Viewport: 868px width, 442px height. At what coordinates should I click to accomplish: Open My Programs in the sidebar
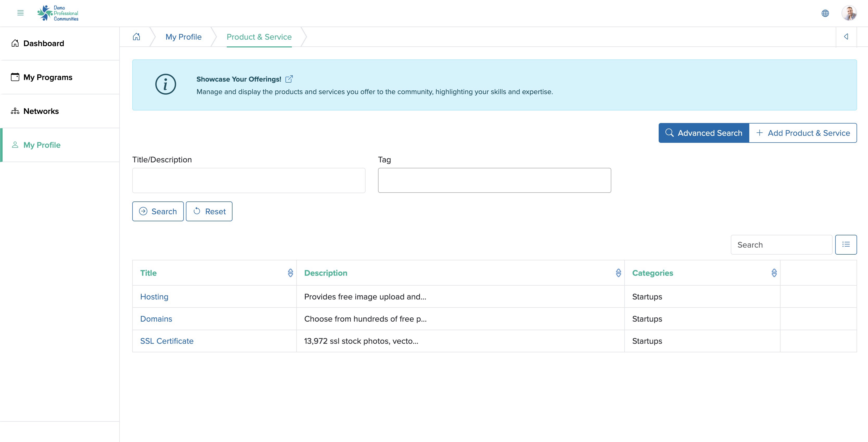[60, 77]
